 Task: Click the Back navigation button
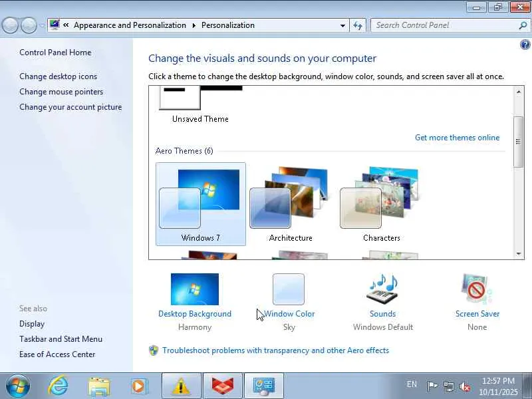click(10, 25)
